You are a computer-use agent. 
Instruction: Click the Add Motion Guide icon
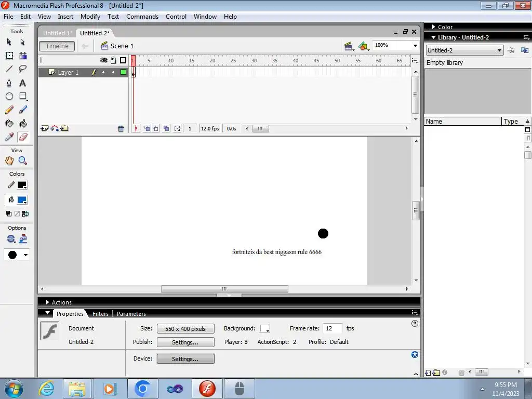[x=54, y=128]
